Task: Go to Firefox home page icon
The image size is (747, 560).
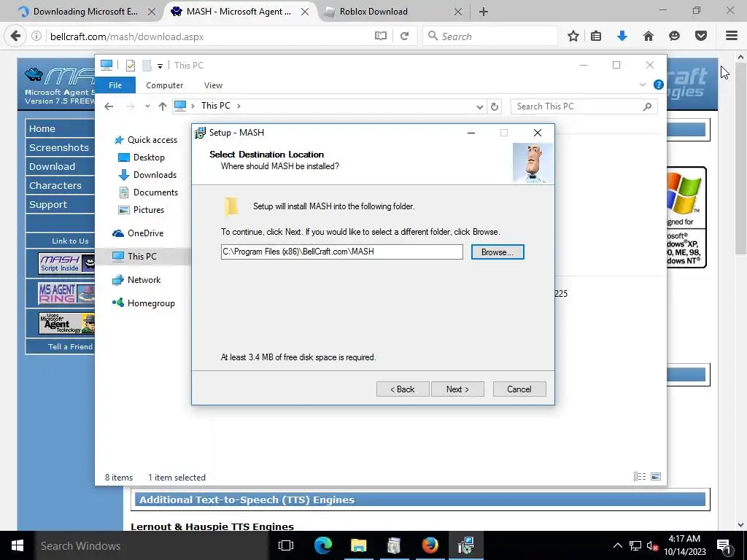Action: [648, 36]
